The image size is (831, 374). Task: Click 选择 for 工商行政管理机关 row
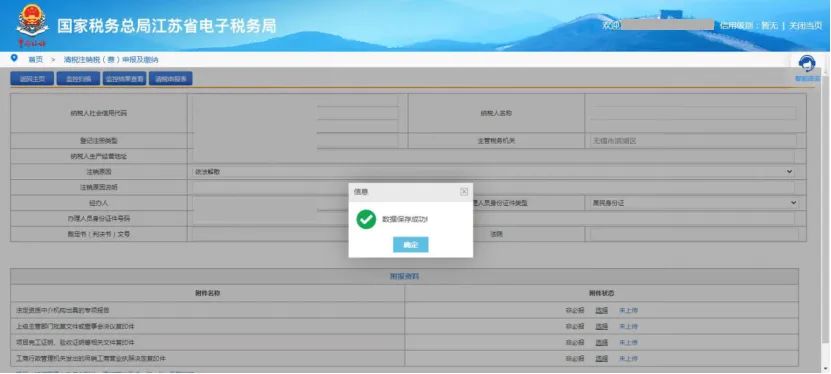pos(601,359)
